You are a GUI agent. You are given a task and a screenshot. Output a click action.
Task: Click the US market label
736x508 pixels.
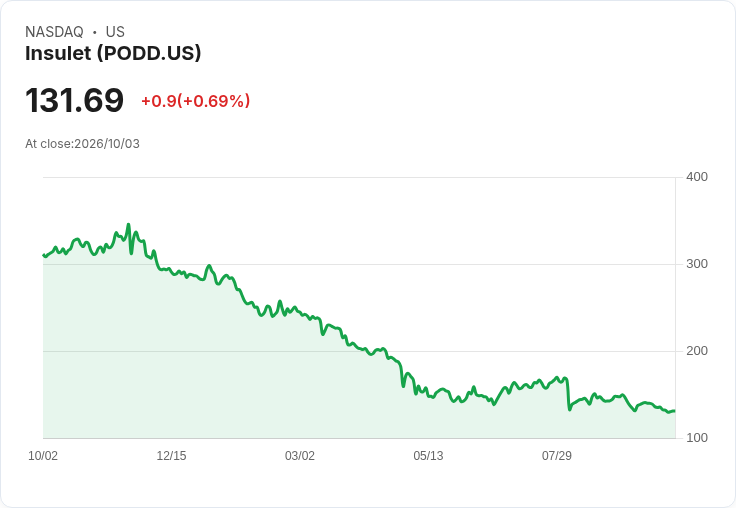click(x=115, y=32)
